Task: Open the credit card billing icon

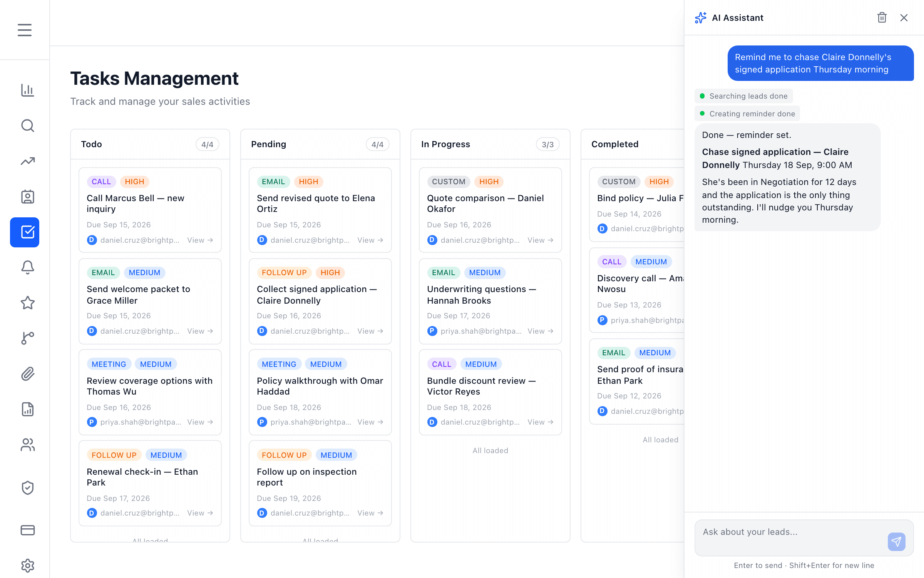Action: click(x=28, y=530)
